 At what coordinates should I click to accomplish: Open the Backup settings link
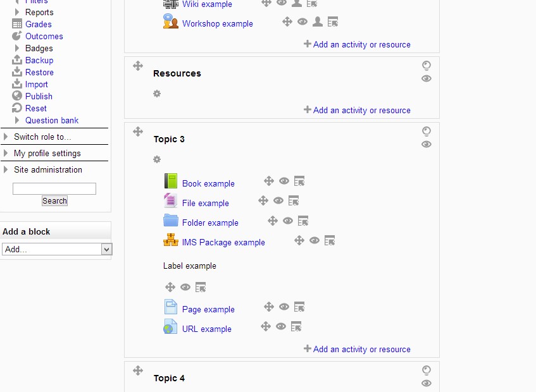coord(39,61)
